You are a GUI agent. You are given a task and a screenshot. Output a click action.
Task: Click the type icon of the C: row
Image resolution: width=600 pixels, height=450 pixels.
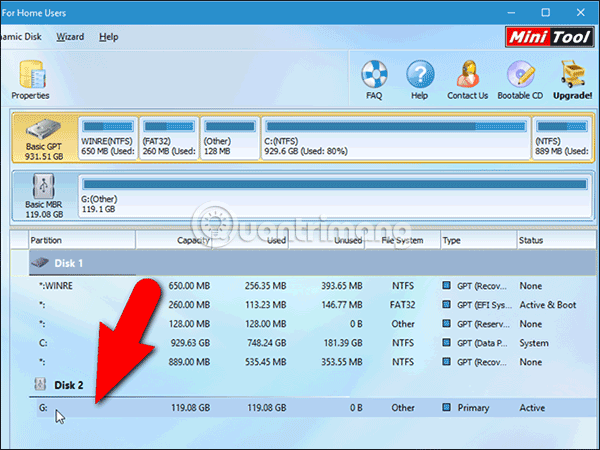coord(446,342)
